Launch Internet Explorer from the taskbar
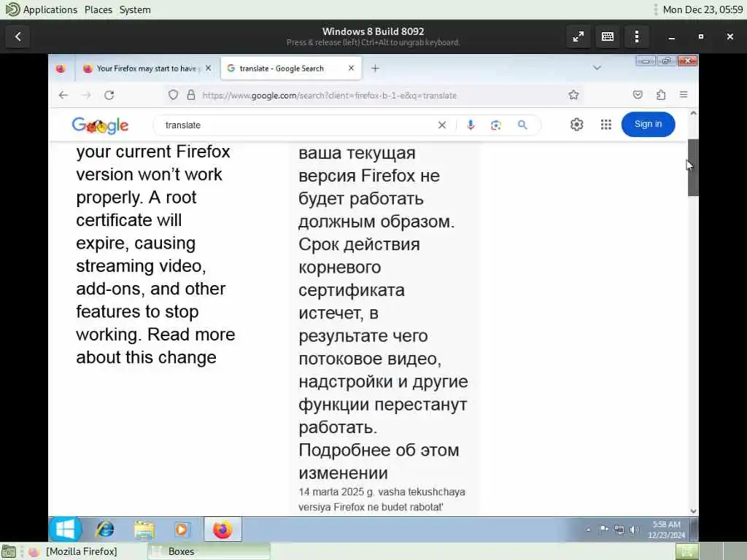Image resolution: width=747 pixels, height=560 pixels. (105, 529)
